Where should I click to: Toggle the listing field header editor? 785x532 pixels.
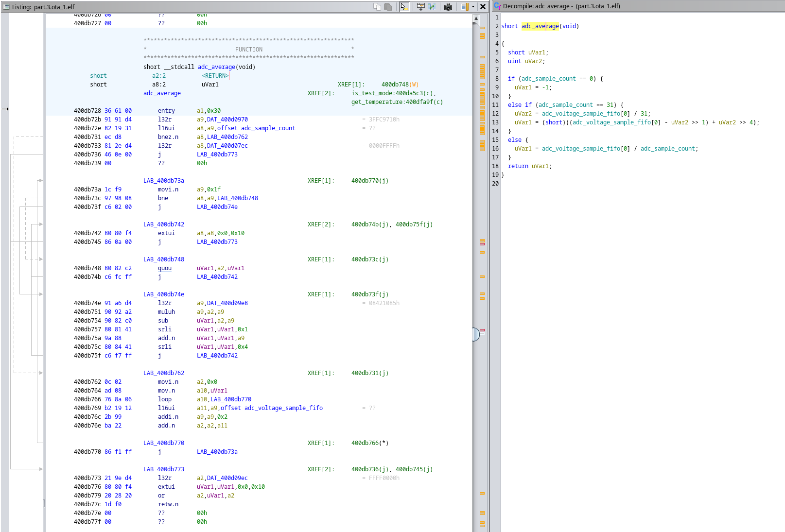420,6
